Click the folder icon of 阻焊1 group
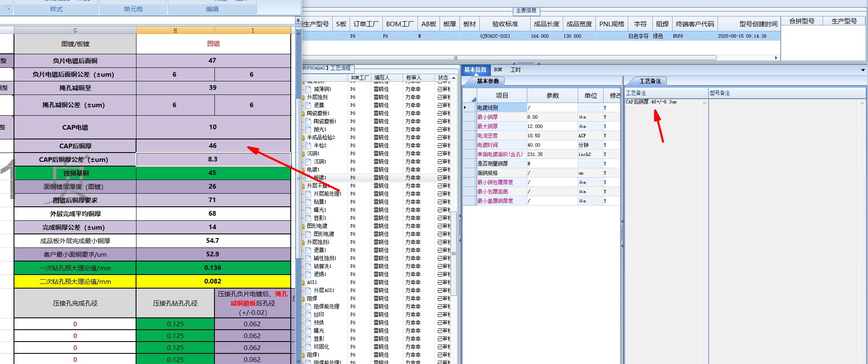 303,355
